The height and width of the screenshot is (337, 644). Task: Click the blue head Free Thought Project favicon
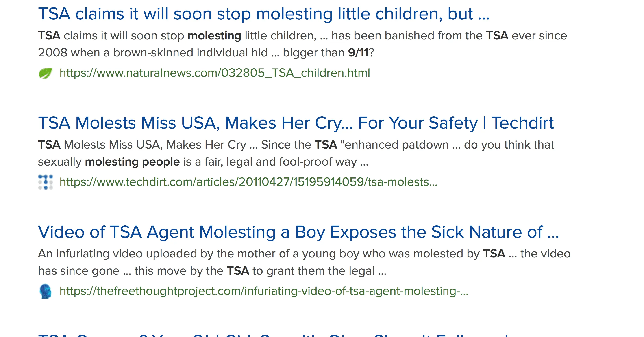[x=46, y=291]
